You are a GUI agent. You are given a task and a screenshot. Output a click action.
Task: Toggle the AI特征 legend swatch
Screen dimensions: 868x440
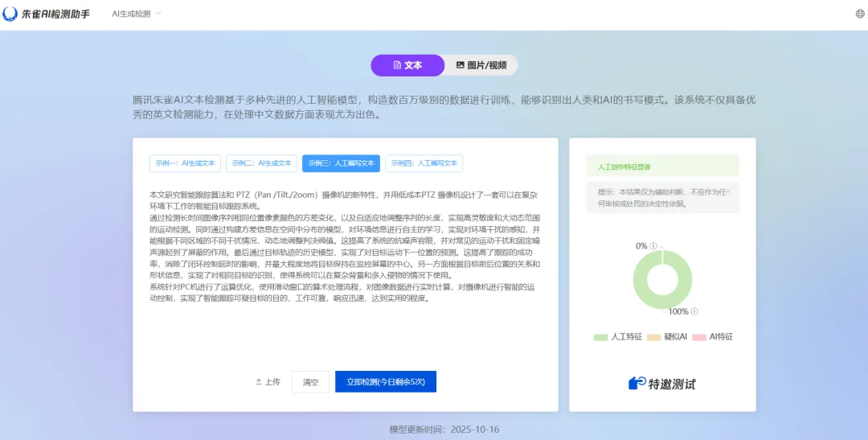coord(699,337)
